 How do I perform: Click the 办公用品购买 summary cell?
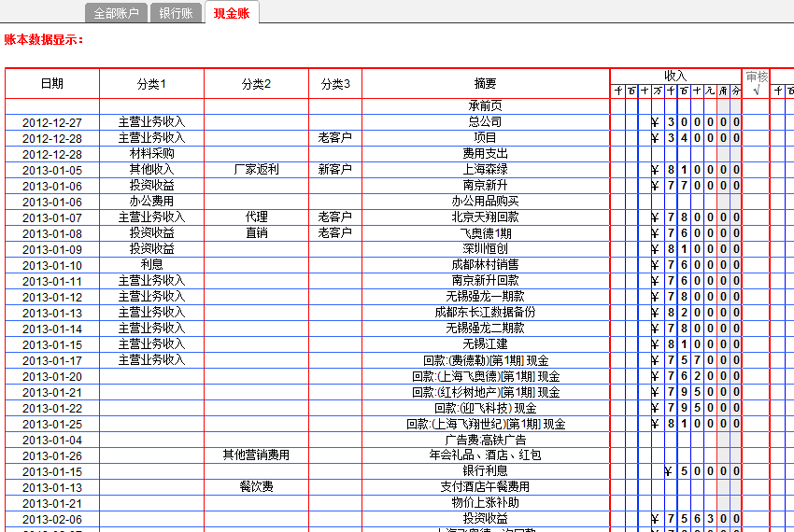486,202
